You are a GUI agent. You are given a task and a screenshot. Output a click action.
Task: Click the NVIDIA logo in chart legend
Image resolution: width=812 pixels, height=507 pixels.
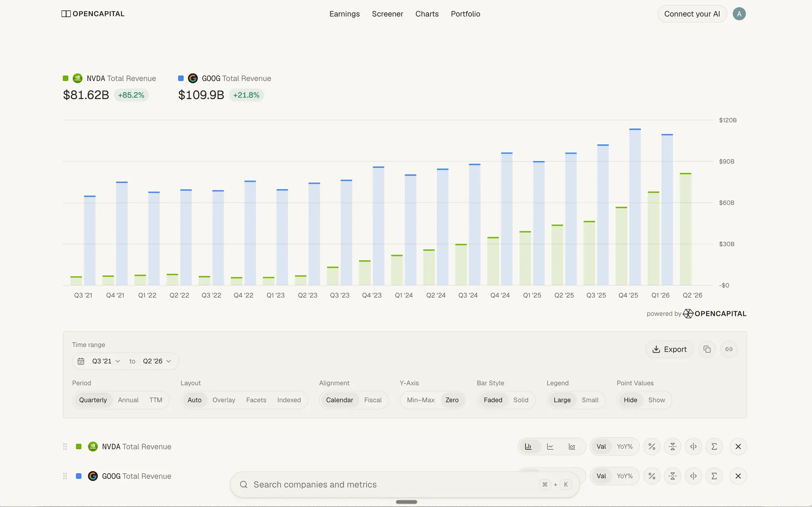tap(78, 78)
